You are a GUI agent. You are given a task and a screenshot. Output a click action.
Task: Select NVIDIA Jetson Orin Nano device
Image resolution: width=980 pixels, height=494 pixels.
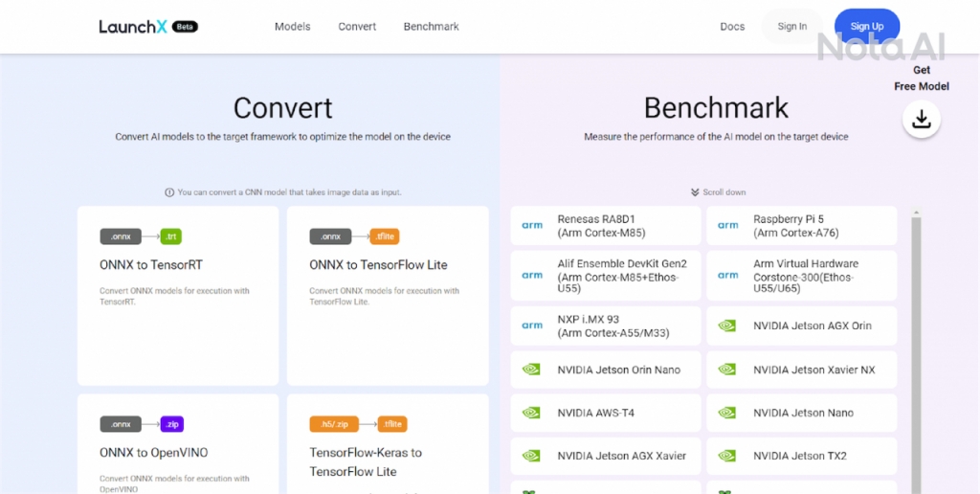coord(606,370)
